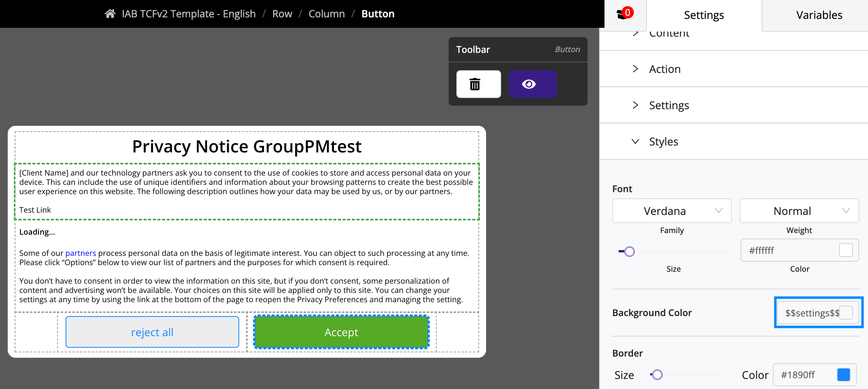Adjust the font Size slider handle
The height and width of the screenshot is (389, 868).
(629, 252)
